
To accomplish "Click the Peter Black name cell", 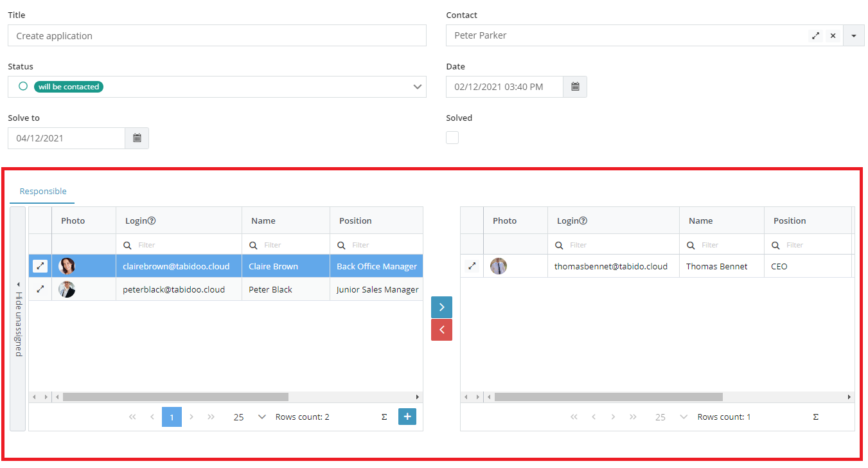I will (286, 289).
